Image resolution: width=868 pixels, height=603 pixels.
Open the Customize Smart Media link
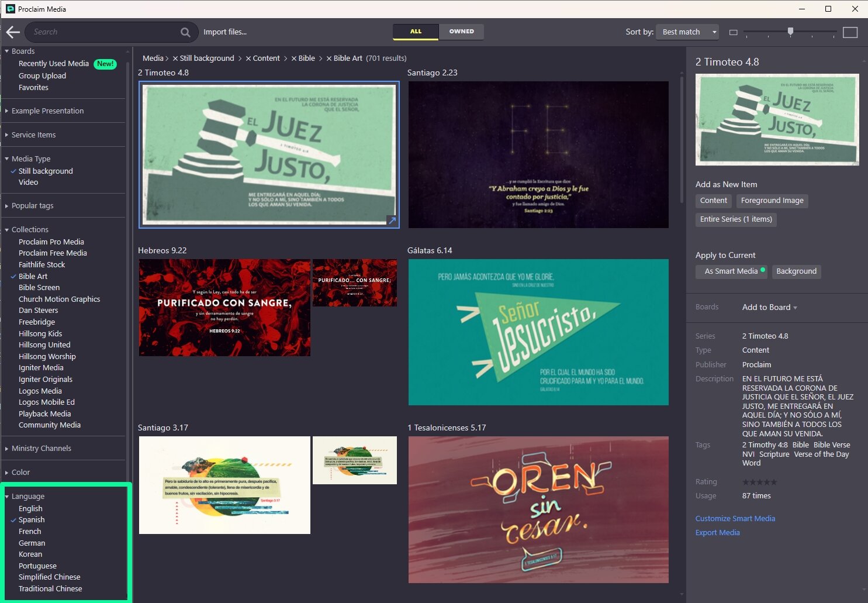(735, 519)
